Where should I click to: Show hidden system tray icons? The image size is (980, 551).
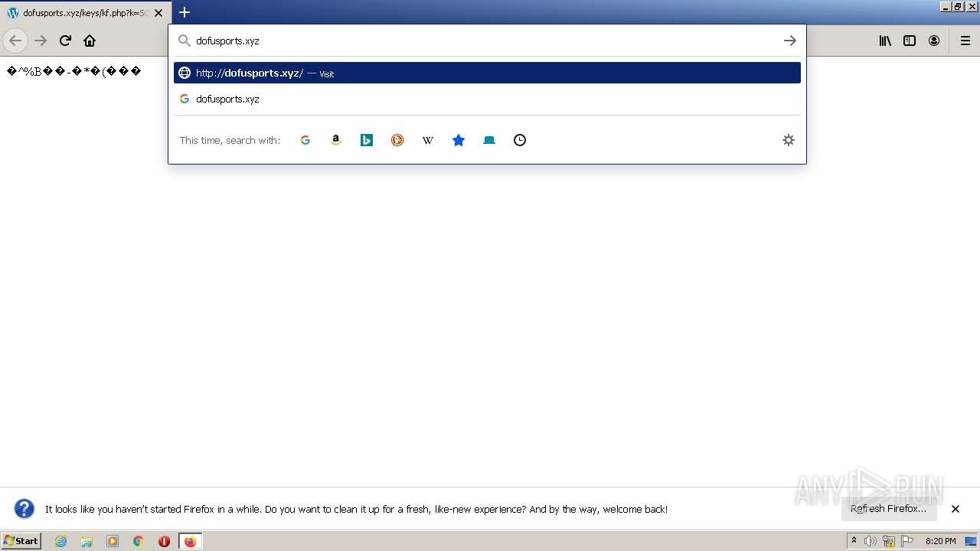coord(854,541)
